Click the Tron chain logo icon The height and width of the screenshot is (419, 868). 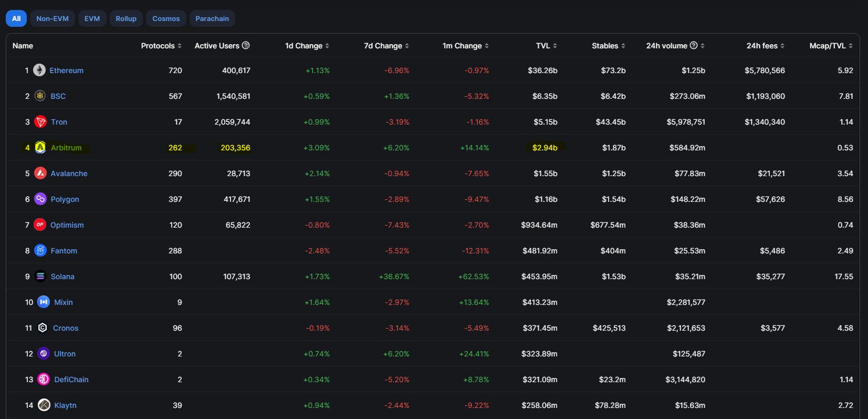pyautogui.click(x=40, y=121)
